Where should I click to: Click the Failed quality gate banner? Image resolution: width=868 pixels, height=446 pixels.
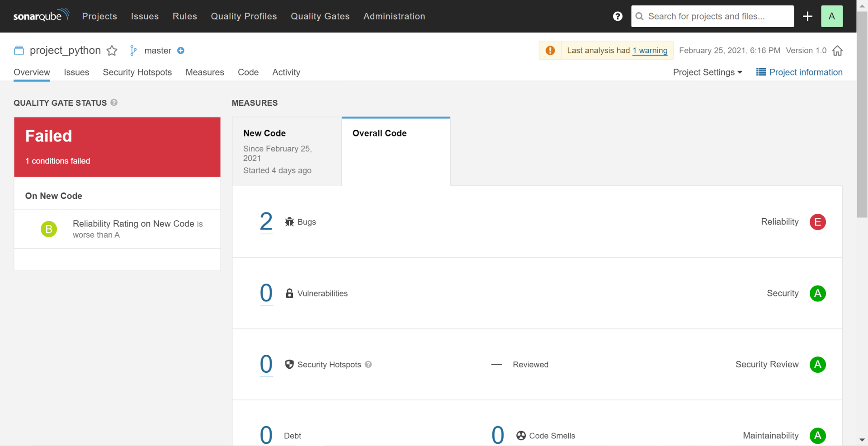pyautogui.click(x=117, y=147)
